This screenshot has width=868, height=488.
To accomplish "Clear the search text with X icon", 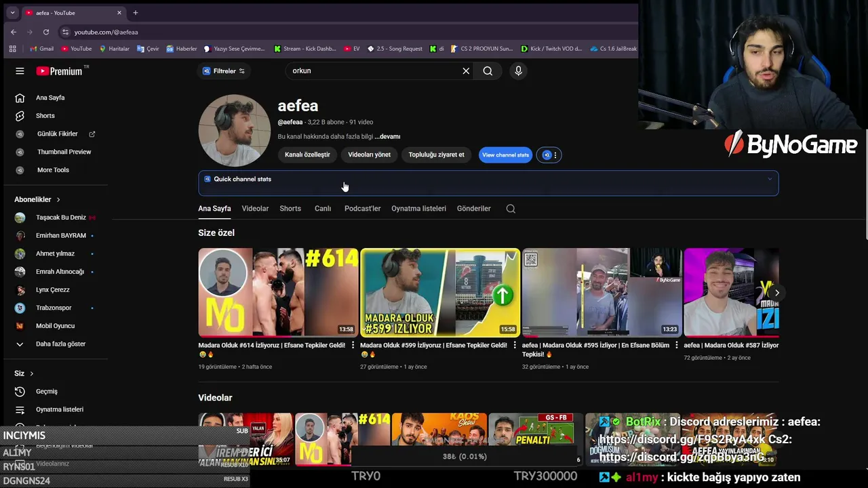I will coord(466,70).
